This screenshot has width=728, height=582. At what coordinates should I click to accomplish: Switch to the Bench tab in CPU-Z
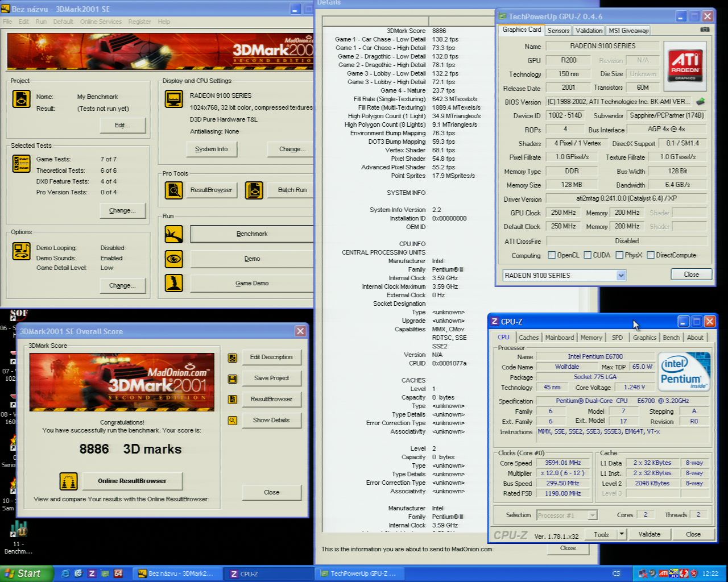[671, 338]
